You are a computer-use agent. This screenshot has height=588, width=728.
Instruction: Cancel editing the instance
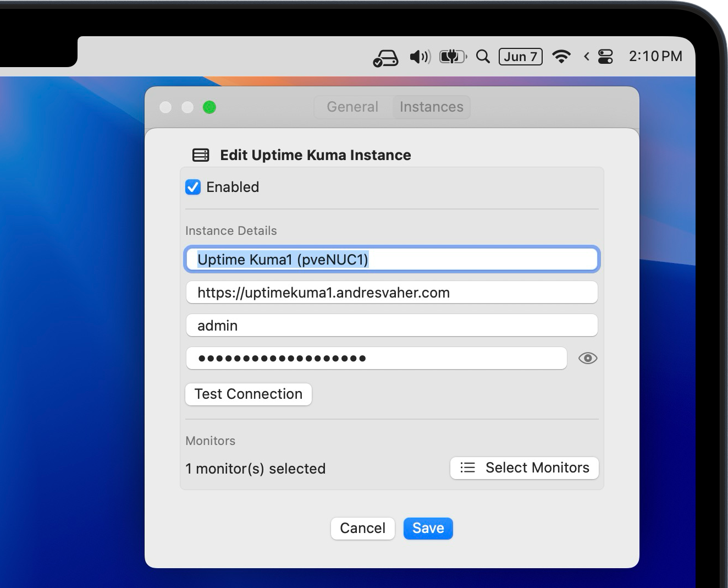[363, 529]
